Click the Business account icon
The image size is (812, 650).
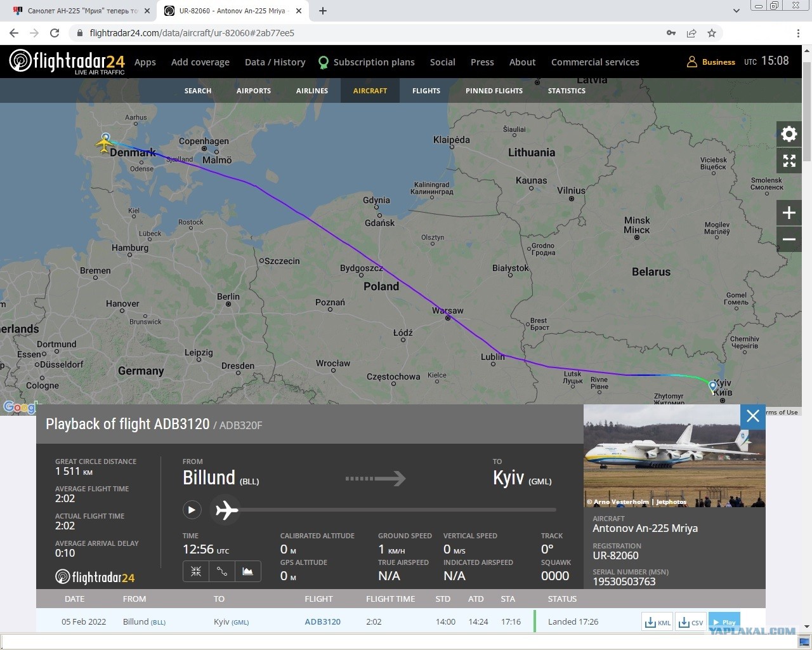click(692, 62)
